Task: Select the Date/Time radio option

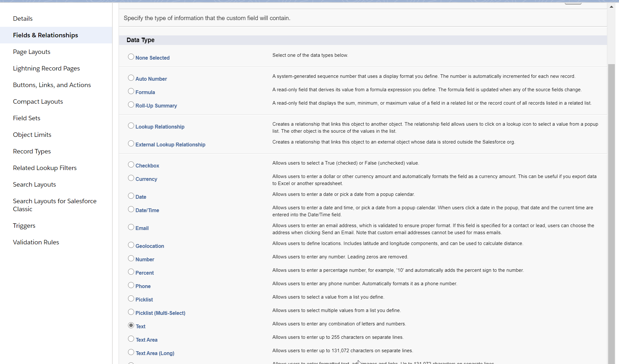Action: click(x=131, y=209)
